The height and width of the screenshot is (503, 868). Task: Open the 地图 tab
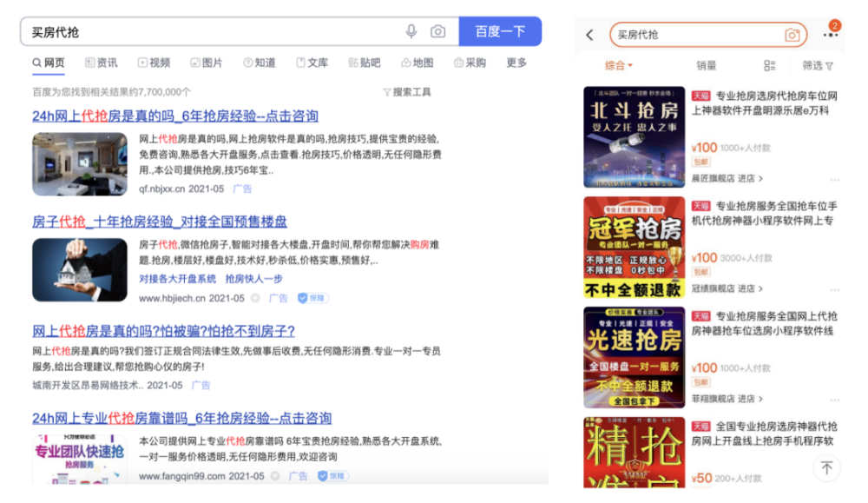418,63
